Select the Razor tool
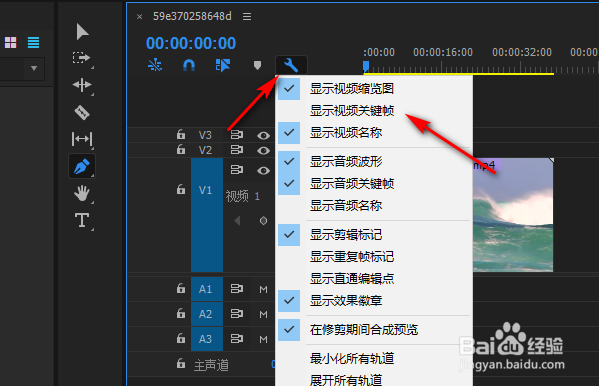 tap(82, 112)
